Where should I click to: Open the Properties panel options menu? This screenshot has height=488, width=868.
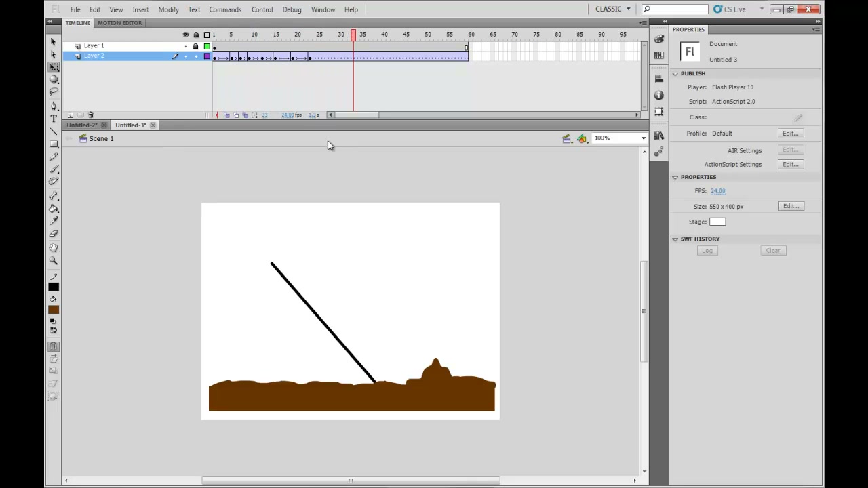816,30
